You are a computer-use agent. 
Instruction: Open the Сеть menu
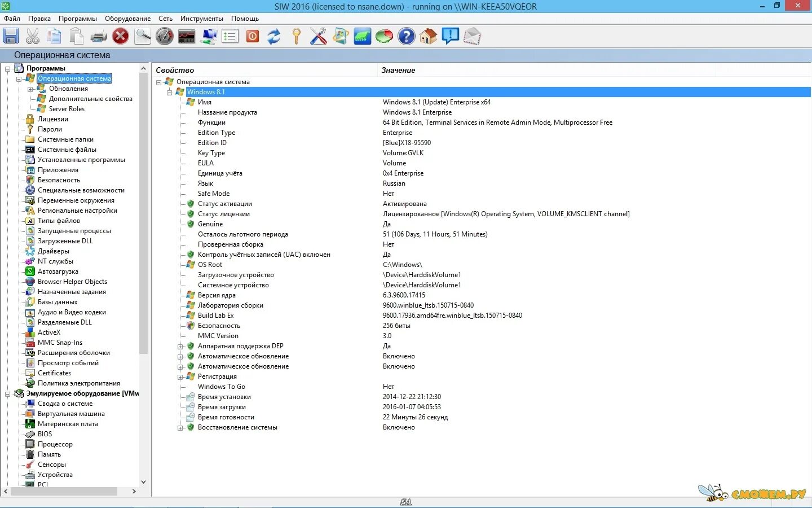click(166, 19)
